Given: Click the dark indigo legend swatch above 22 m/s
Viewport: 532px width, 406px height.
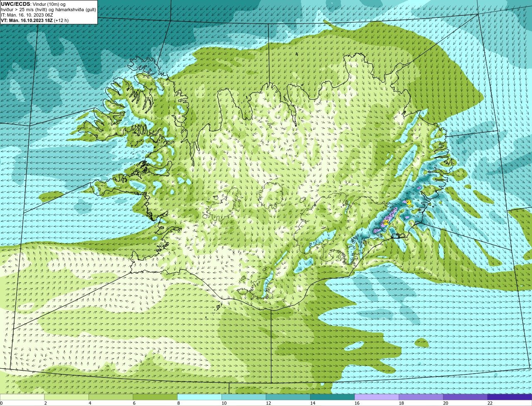Looking at the screenshot, I should pyautogui.click(x=510, y=397).
